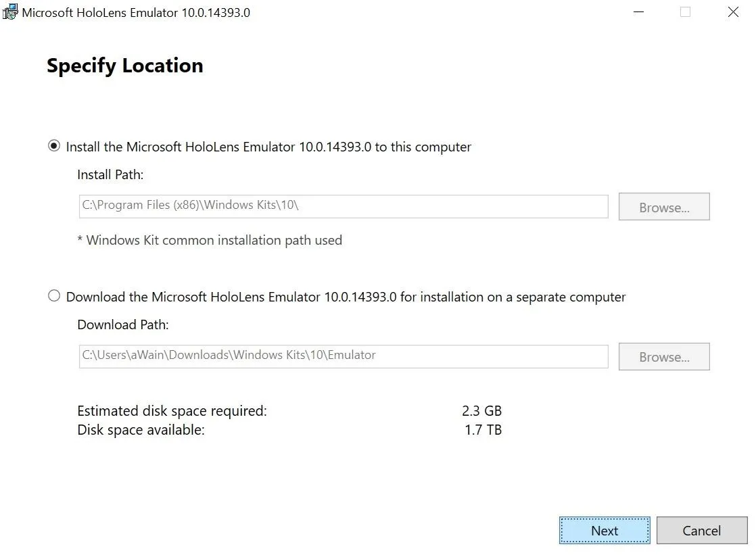Select Install to this computer radio button
Screen dimensions: 756x555
[x=54, y=145]
